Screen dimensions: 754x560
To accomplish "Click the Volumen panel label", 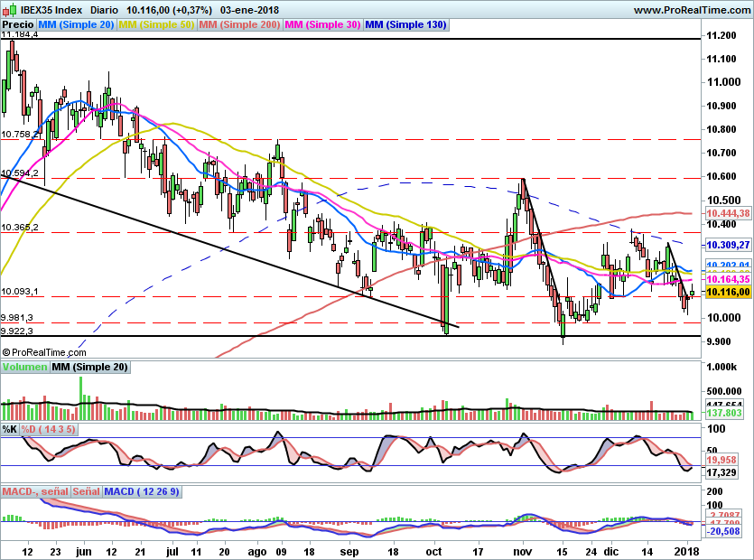I will tap(24, 367).
